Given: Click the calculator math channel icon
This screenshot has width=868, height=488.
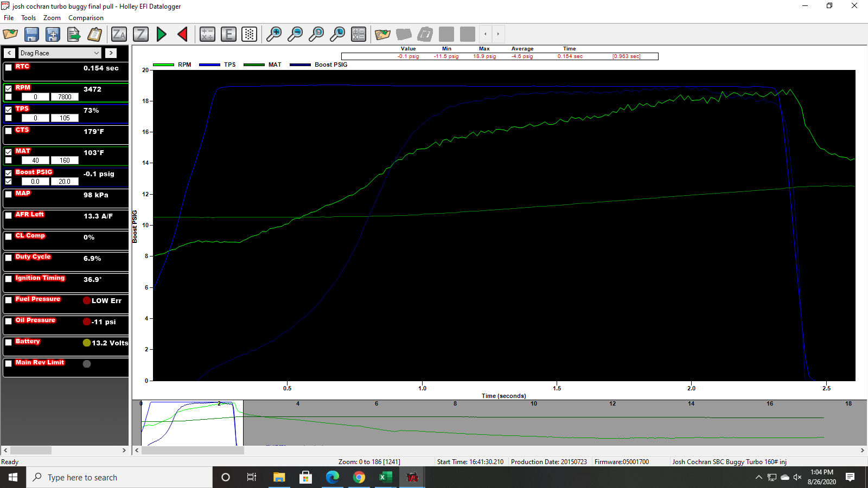Looking at the screenshot, I should (x=207, y=34).
